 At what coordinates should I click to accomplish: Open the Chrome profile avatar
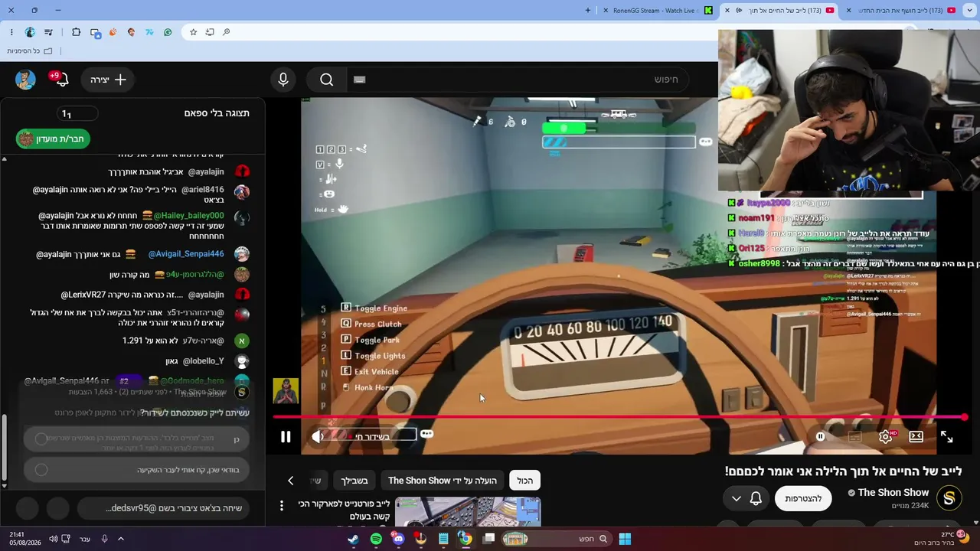pyautogui.click(x=30, y=32)
